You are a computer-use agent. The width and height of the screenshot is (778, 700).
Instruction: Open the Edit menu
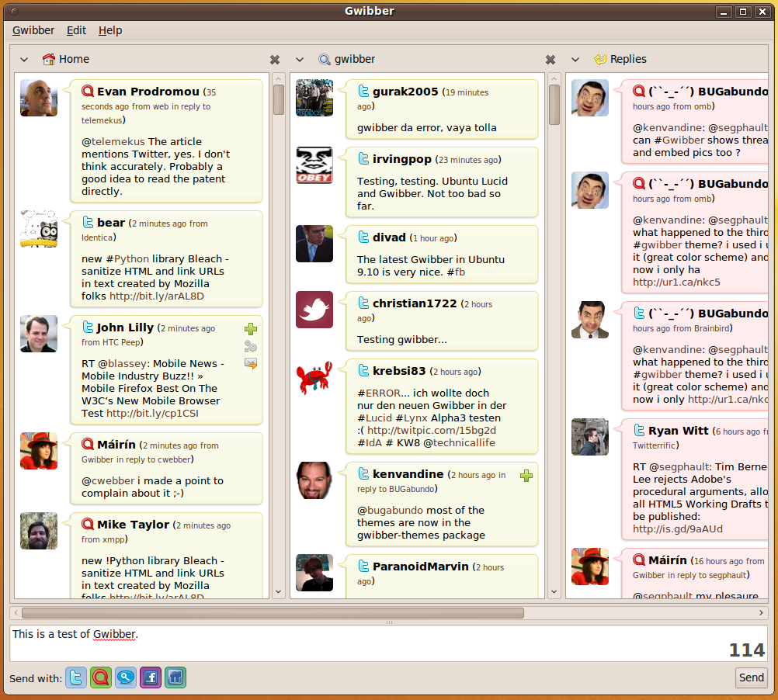(76, 30)
